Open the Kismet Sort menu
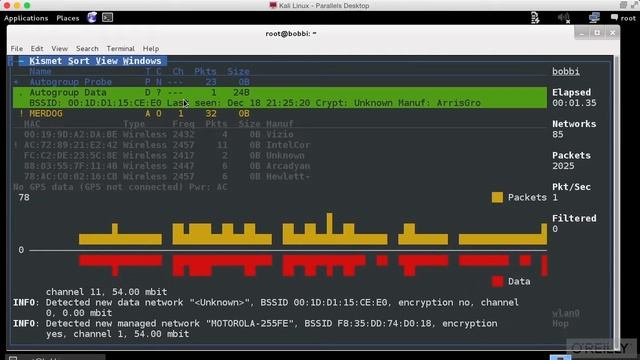Screen dimensions: 640x360 pos(79,61)
